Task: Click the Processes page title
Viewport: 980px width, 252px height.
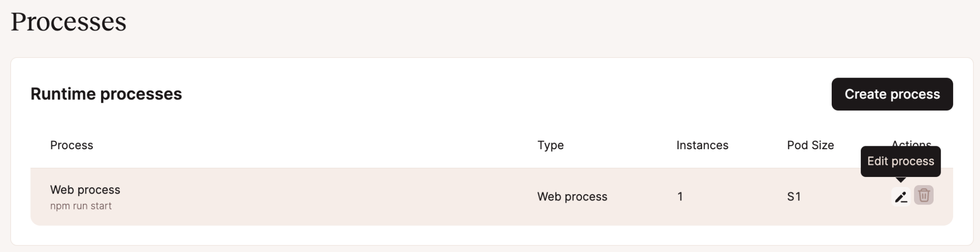Action: [68, 22]
